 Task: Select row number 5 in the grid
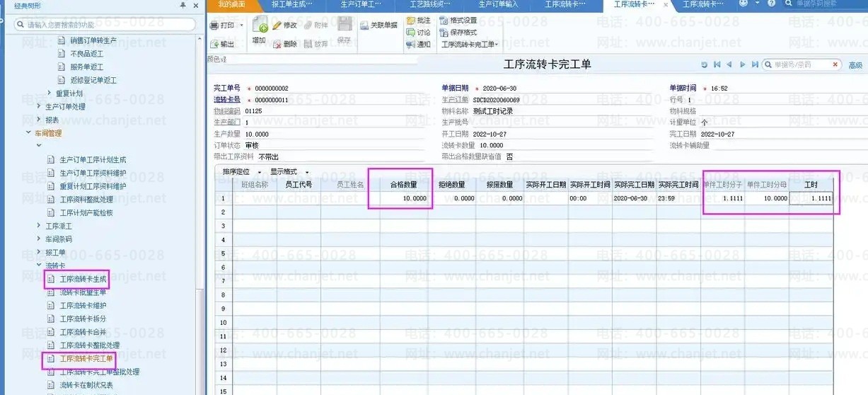[223, 253]
